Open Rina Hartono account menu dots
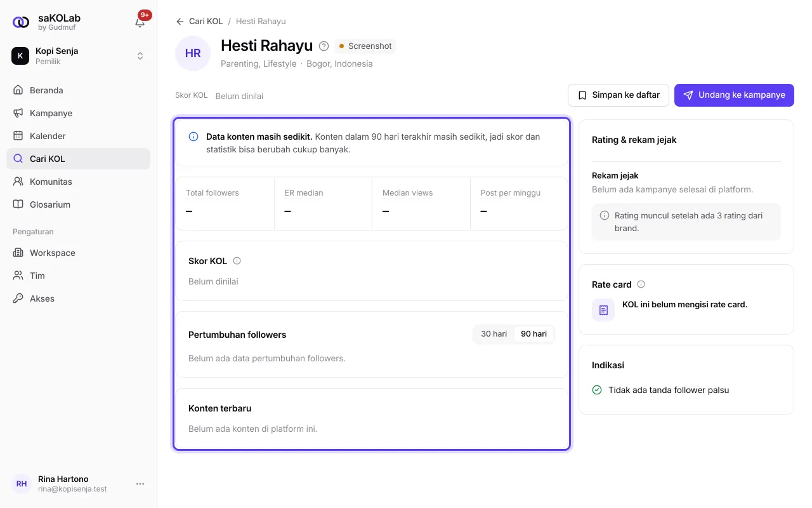Viewport: 812px width, 508px height. 140,484
